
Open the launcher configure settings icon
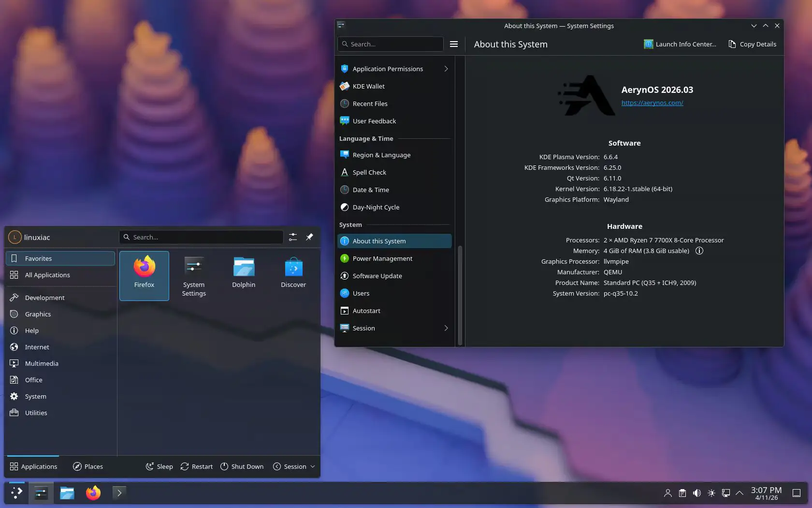click(x=293, y=237)
